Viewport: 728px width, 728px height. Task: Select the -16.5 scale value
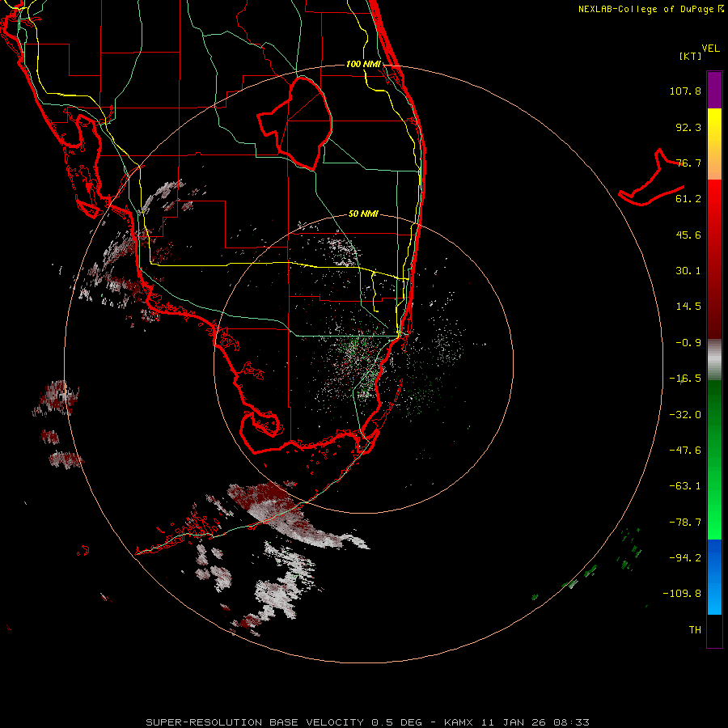tap(685, 379)
